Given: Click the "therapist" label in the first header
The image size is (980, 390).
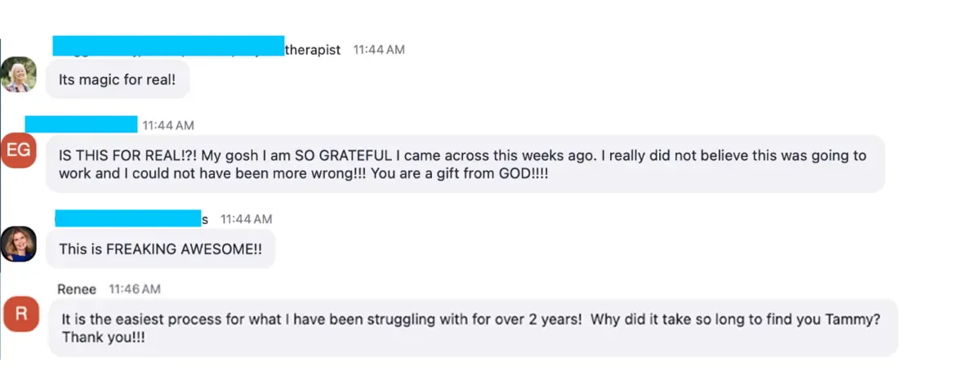Looking at the screenshot, I should [313, 50].
